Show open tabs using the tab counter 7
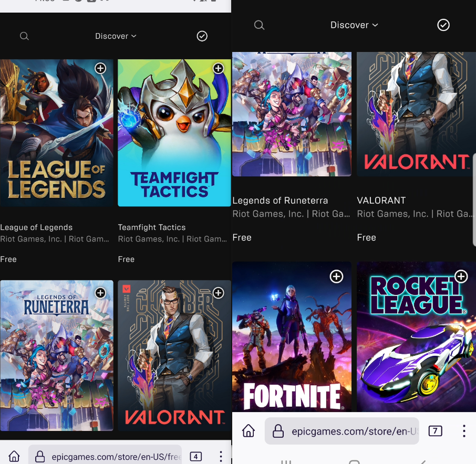This screenshot has width=476, height=464. [x=435, y=430]
